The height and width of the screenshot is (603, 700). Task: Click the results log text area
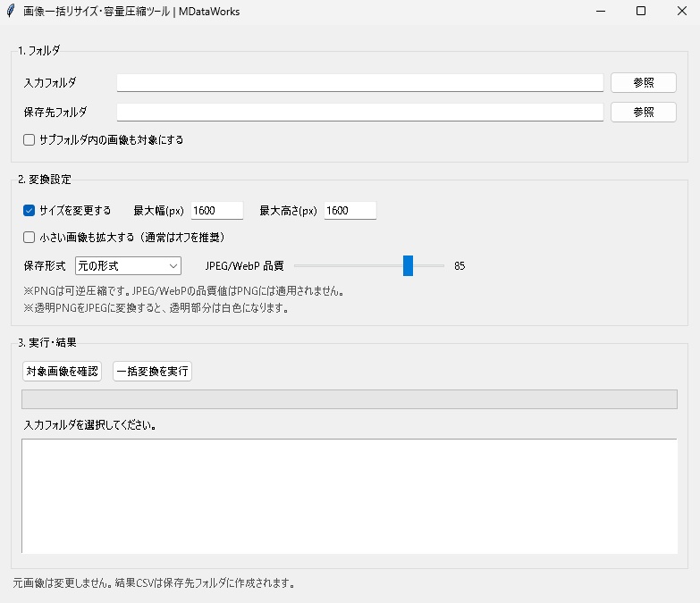[350, 496]
